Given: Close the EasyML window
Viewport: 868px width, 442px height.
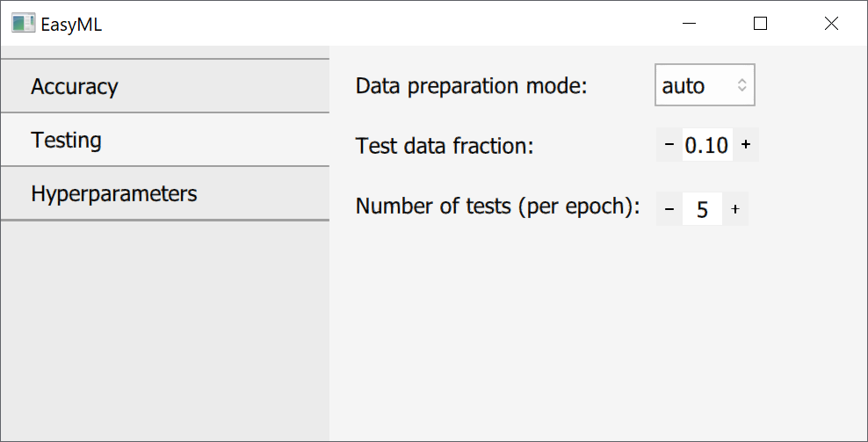Looking at the screenshot, I should pyautogui.click(x=831, y=24).
